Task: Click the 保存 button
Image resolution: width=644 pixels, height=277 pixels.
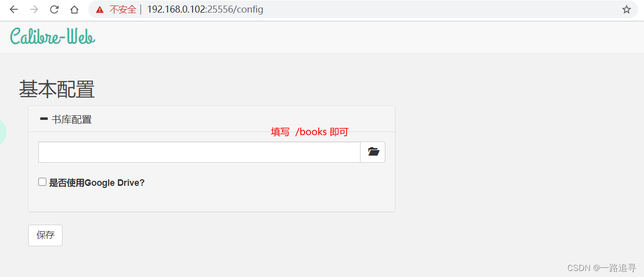Action: click(45, 235)
